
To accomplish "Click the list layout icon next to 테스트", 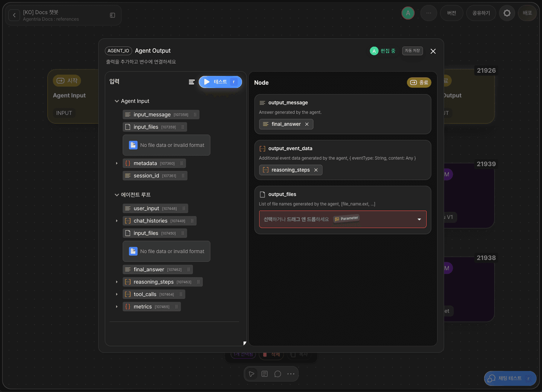I will tap(192, 82).
